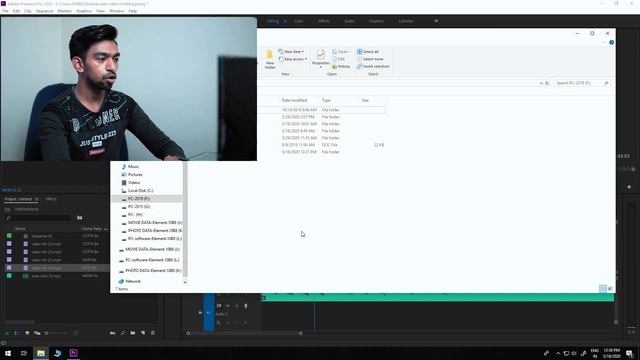
Task: Switch to the Color workspace tab
Action: pos(298,21)
